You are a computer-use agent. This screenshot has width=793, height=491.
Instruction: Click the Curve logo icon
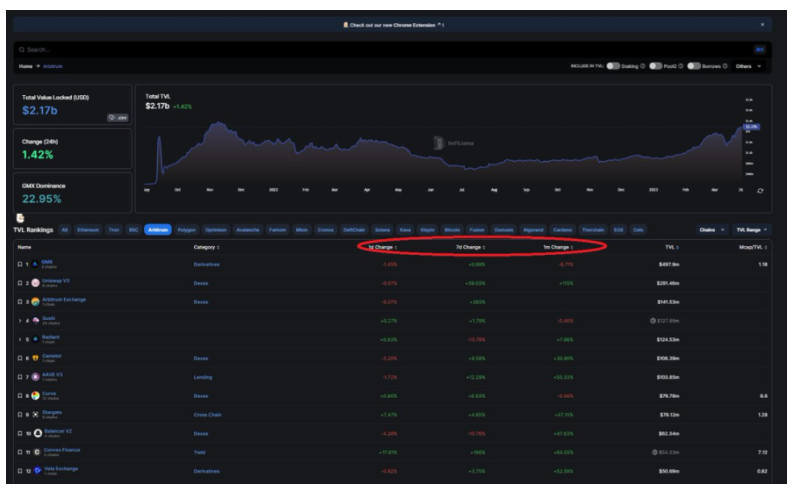point(35,395)
